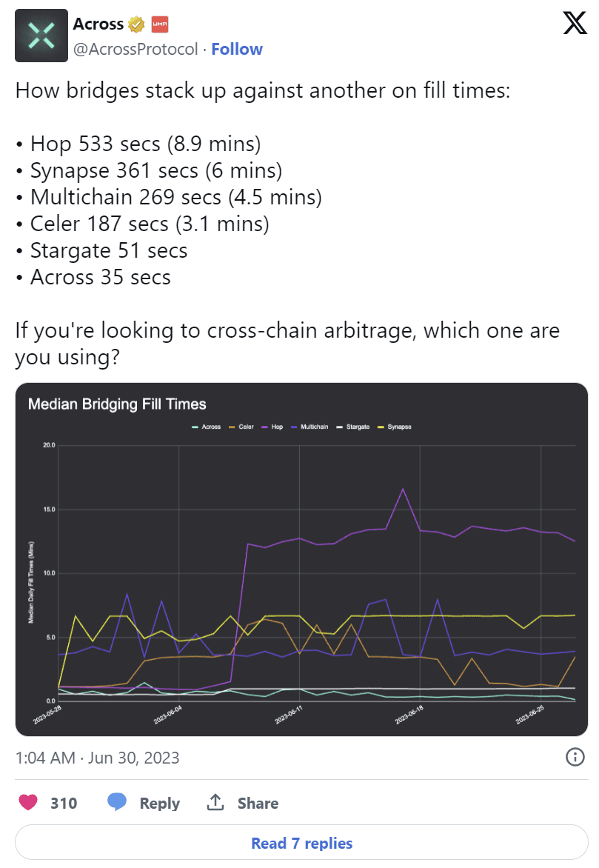Open the Across display name link
Image resolution: width=599 pixels, height=868 pixels.
tap(98, 24)
